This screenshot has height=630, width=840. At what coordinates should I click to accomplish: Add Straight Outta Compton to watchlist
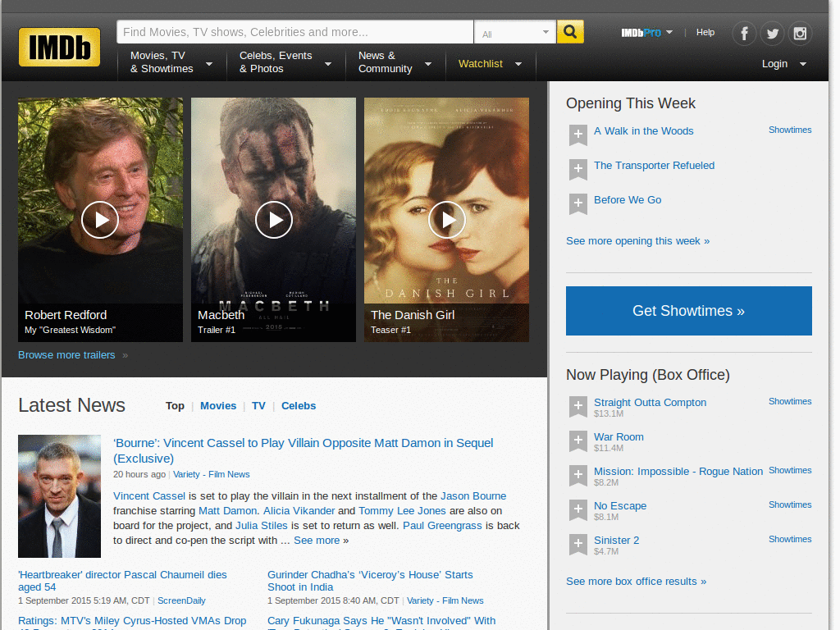[x=578, y=406]
